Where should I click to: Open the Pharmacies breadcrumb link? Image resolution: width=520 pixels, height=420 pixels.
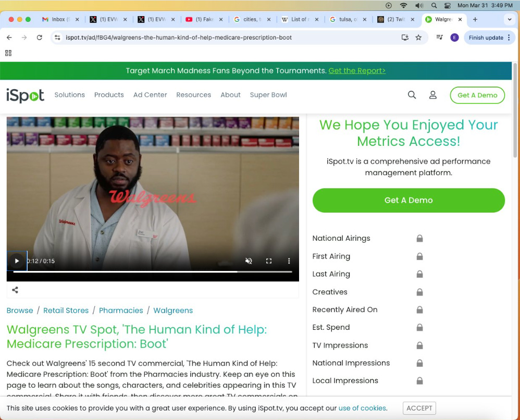click(x=121, y=311)
